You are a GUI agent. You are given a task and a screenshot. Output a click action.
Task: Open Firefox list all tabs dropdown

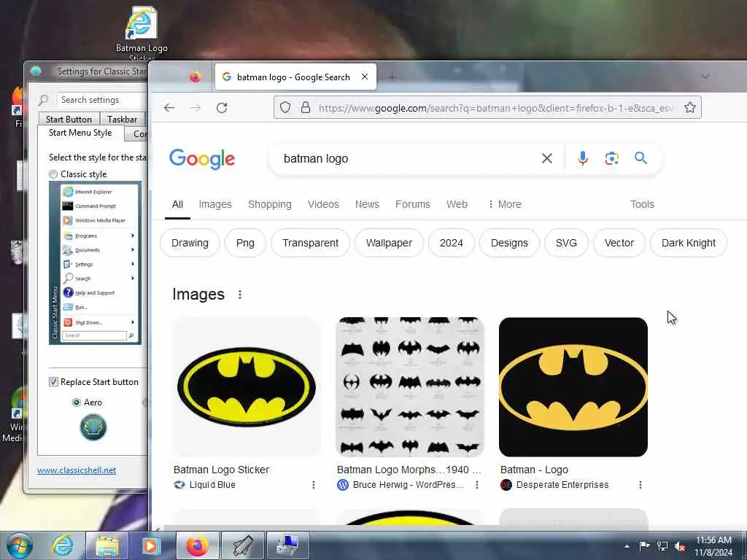point(705,77)
